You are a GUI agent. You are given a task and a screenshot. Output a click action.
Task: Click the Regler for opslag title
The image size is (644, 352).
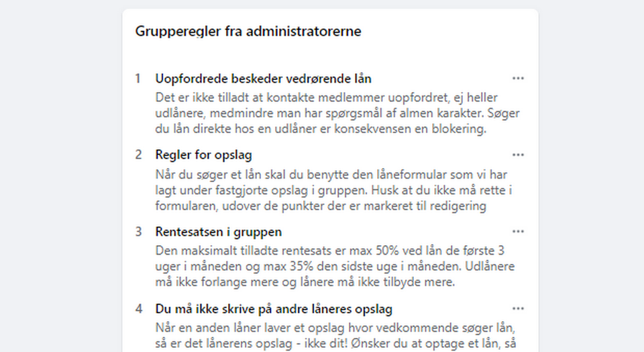click(203, 155)
